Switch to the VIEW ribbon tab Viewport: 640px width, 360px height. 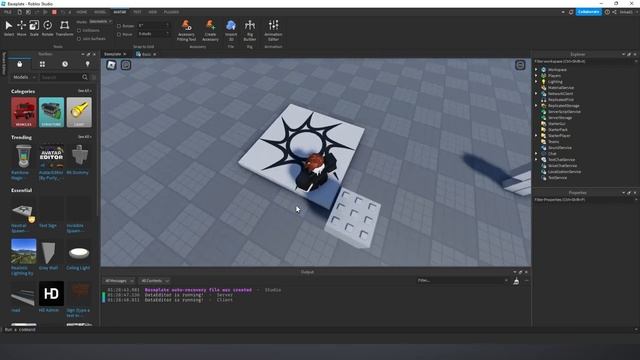153,12
